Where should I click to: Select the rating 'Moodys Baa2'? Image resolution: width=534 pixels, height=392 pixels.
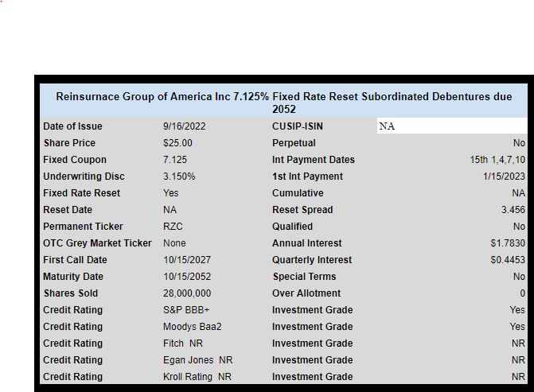(x=192, y=327)
